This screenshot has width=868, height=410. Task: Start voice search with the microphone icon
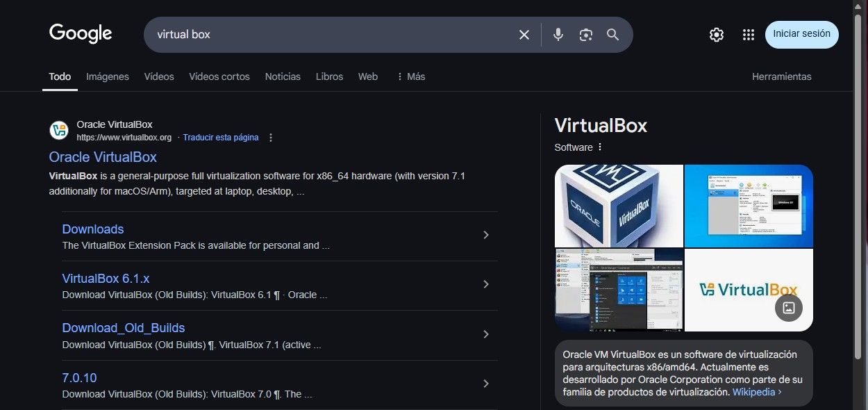pyautogui.click(x=558, y=35)
